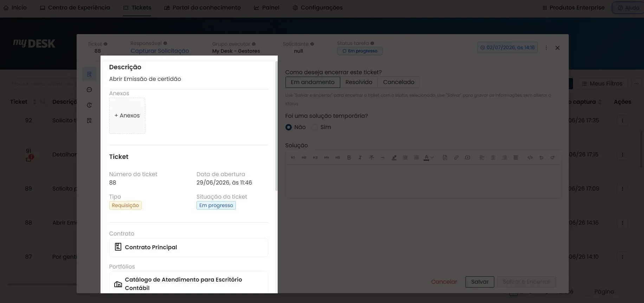This screenshot has height=303, width=644.
Task: Apply strikethrough in Solução editor
Action: click(x=371, y=157)
